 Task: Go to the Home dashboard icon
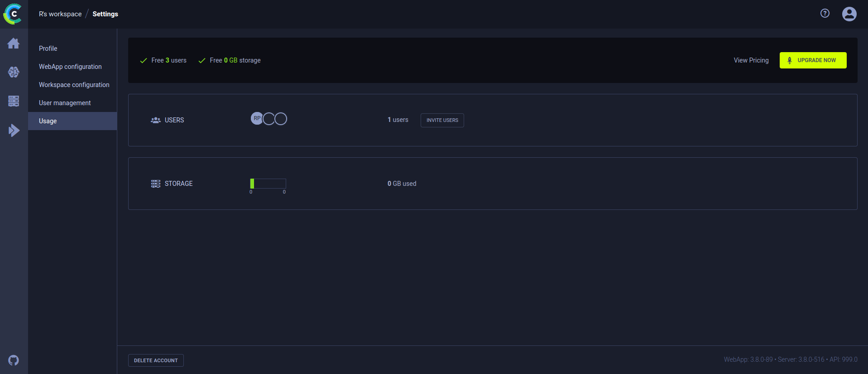pyautogui.click(x=14, y=44)
